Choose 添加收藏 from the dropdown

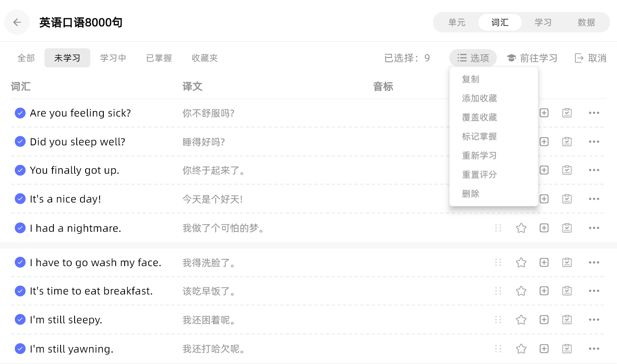(x=479, y=98)
